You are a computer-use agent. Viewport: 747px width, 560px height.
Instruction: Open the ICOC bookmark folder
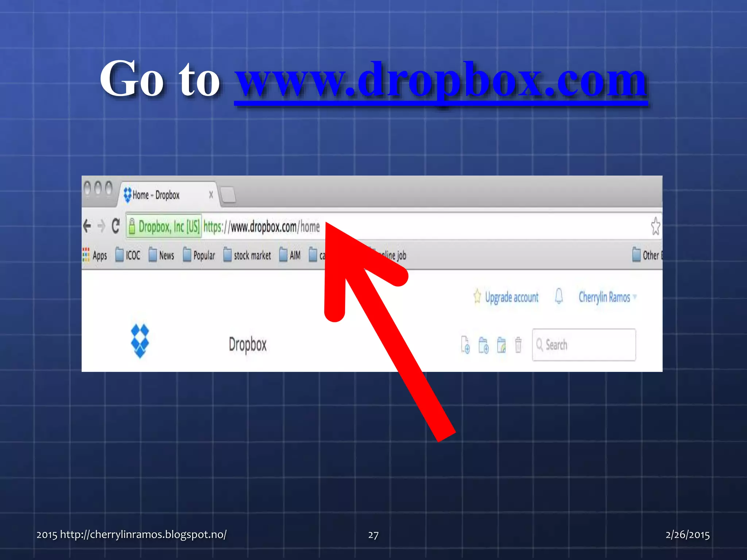(128, 255)
